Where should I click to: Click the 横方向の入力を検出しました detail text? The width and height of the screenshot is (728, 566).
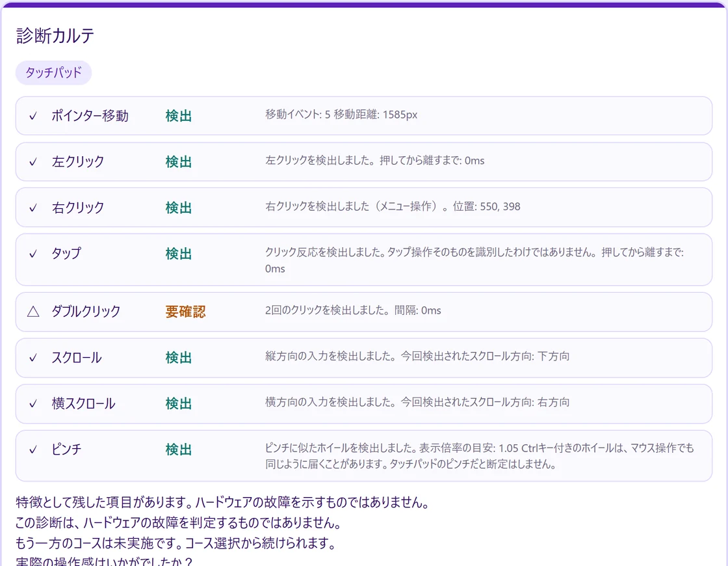point(417,403)
